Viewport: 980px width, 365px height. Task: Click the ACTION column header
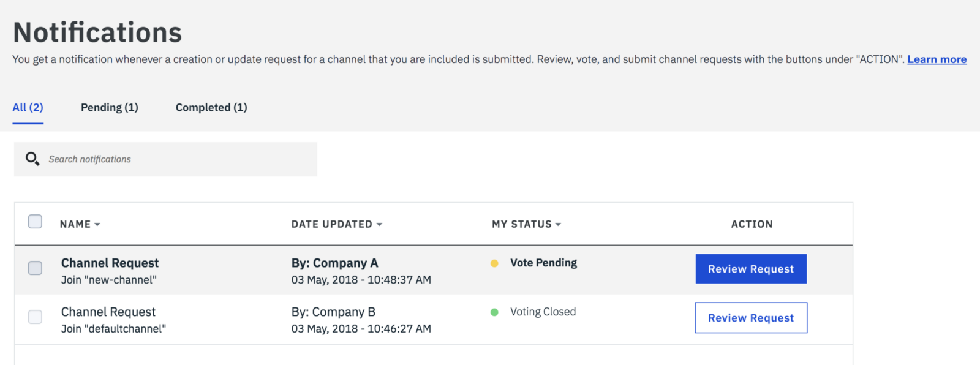(752, 224)
